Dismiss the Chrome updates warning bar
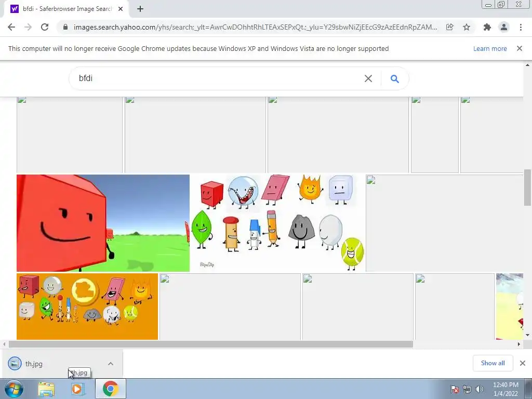 pyautogui.click(x=520, y=48)
